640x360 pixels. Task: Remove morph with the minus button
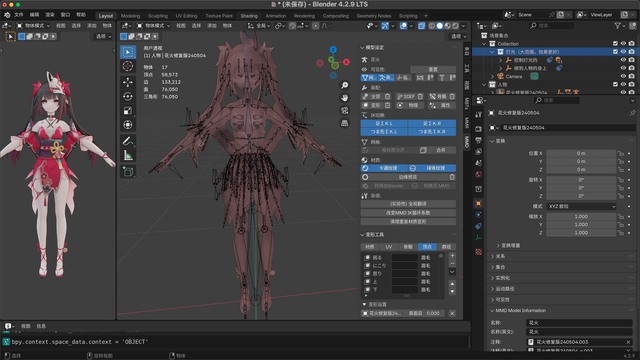click(452, 264)
